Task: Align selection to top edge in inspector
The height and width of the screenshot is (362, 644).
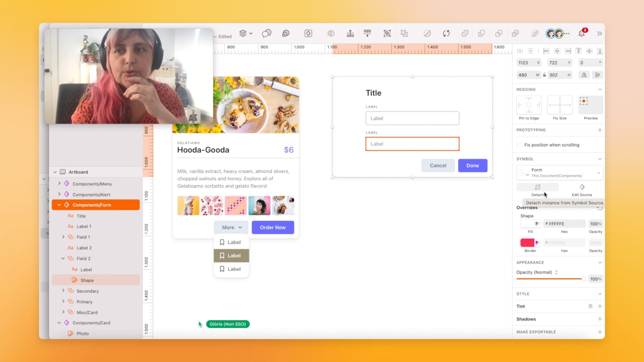Action: coord(578,51)
